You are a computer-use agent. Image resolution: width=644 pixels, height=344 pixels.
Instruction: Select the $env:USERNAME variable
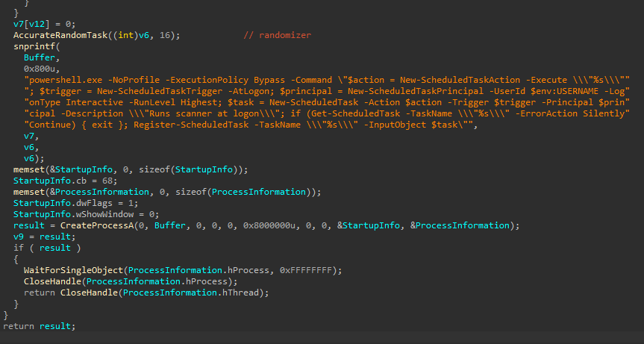coord(565,91)
